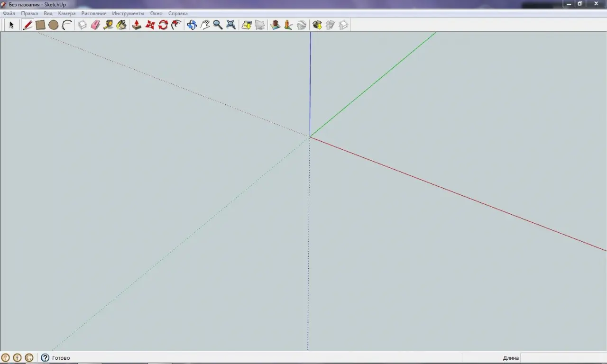
Task: Pick the Rotate tool
Action: [x=163, y=25]
